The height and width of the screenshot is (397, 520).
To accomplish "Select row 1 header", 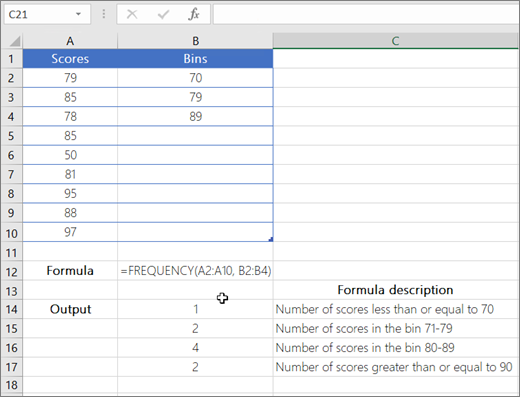I will coord(12,59).
